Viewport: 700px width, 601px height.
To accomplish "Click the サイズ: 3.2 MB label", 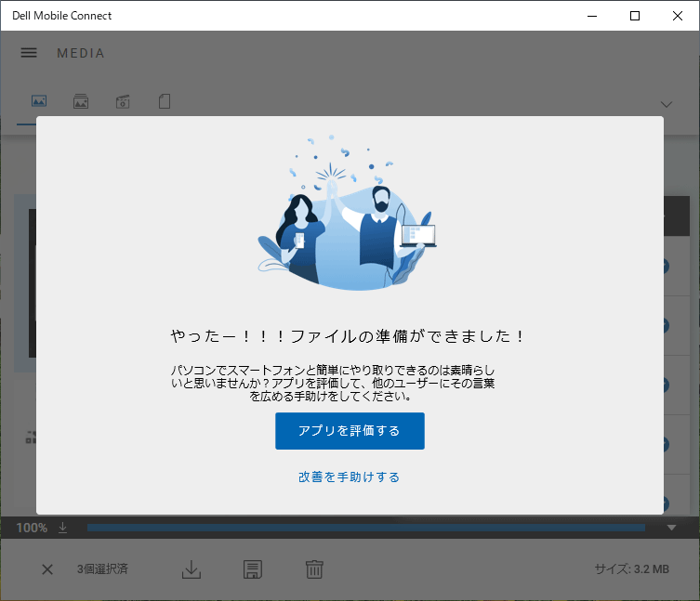I will 632,568.
